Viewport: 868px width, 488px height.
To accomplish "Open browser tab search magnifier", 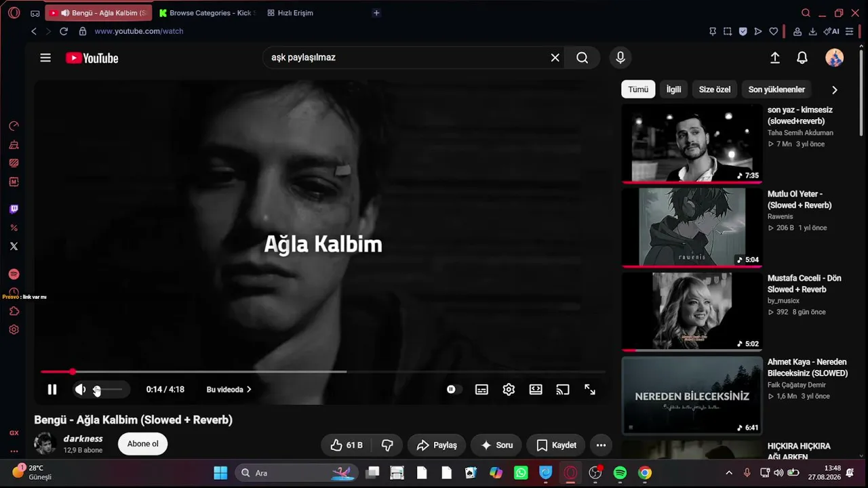I will pos(806,13).
